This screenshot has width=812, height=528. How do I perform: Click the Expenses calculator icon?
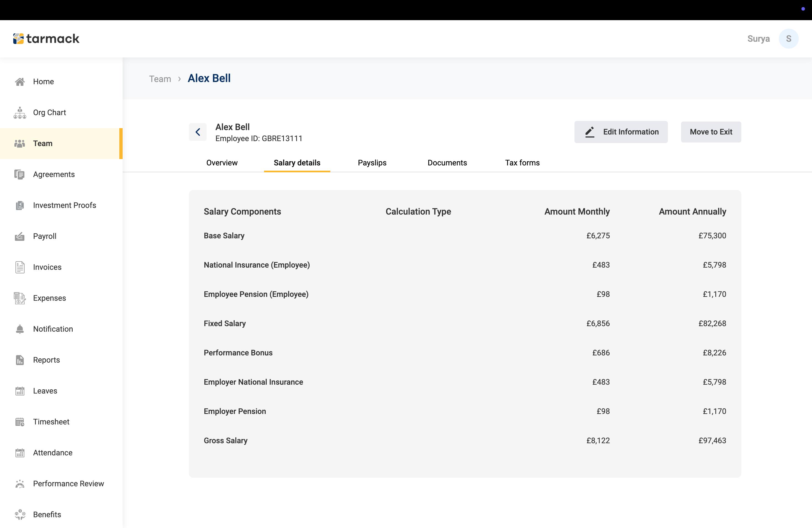click(x=20, y=298)
